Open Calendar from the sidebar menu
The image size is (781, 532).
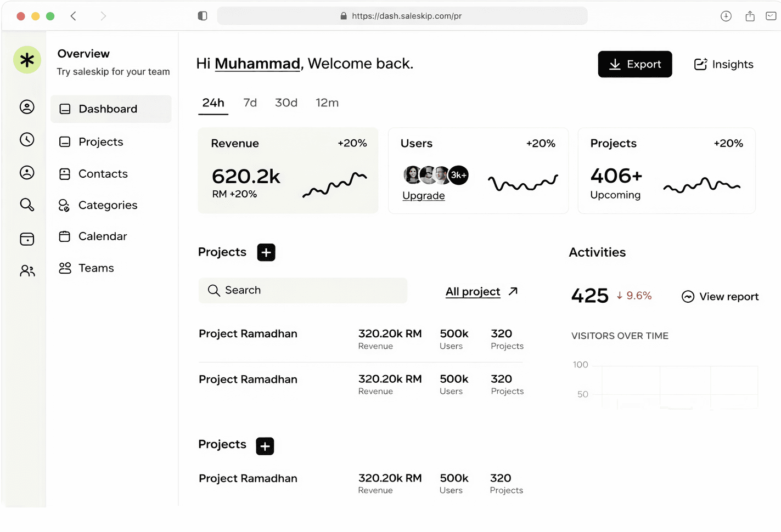point(102,236)
